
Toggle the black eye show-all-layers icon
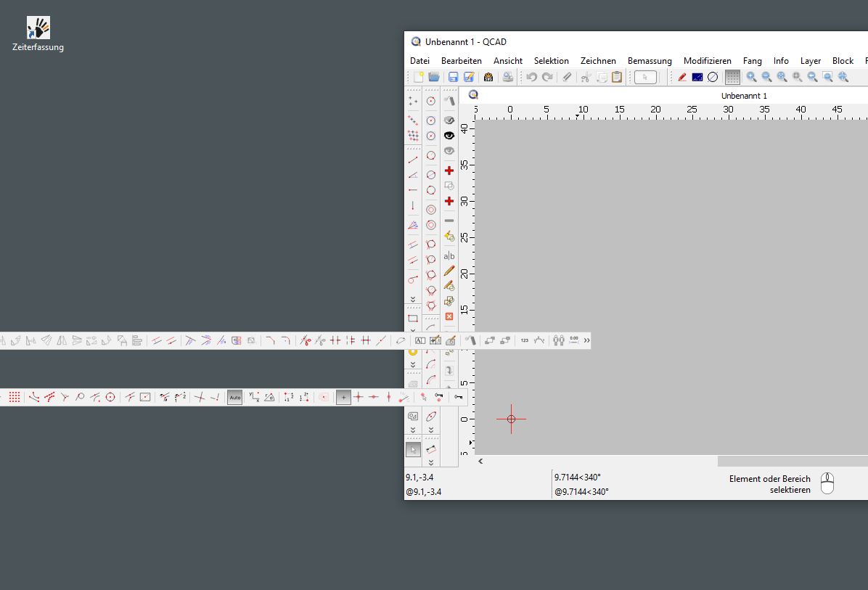[x=449, y=136]
